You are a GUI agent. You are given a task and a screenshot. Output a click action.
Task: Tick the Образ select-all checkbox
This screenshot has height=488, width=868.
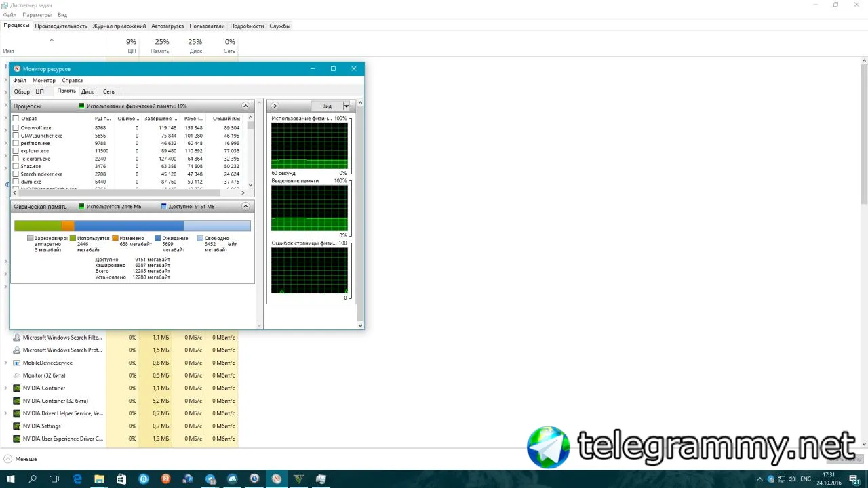point(16,119)
